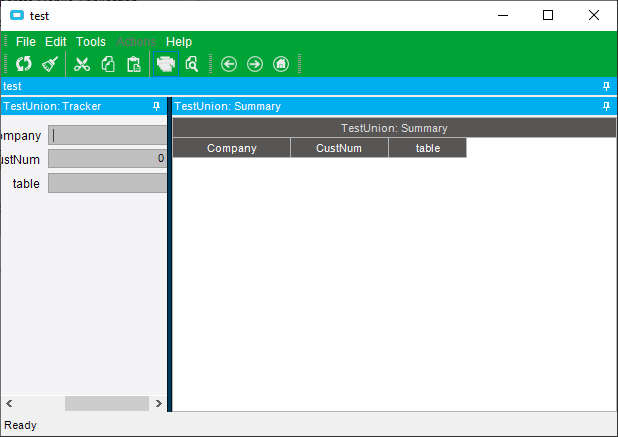Click the Company column header
This screenshot has height=437, width=618.
click(232, 148)
